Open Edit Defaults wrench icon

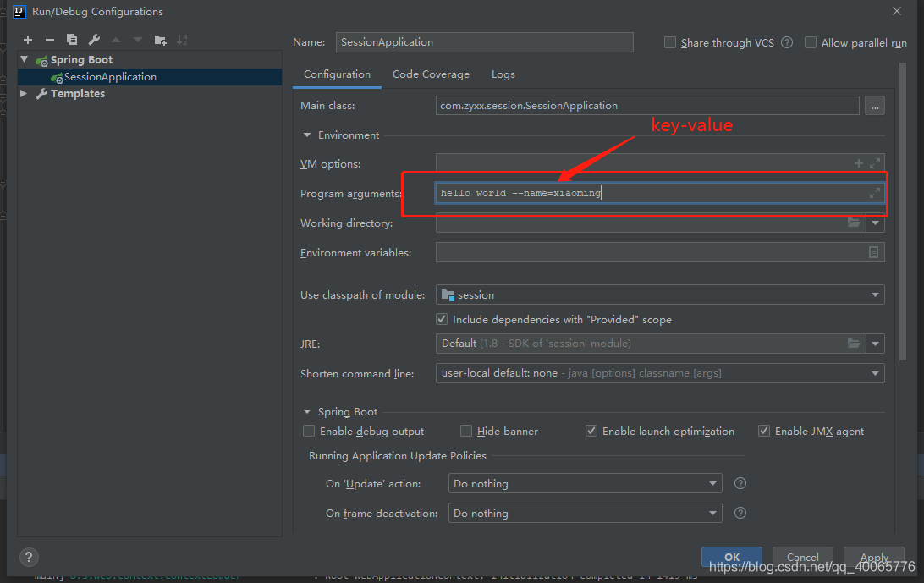94,40
